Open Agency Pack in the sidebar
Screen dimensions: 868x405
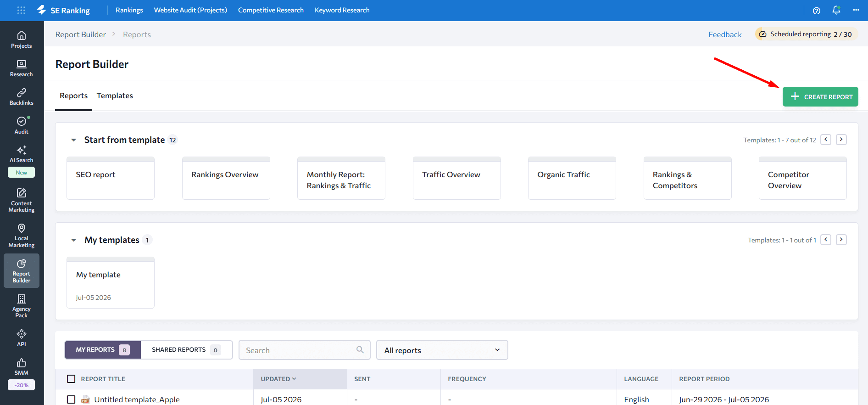click(22, 306)
